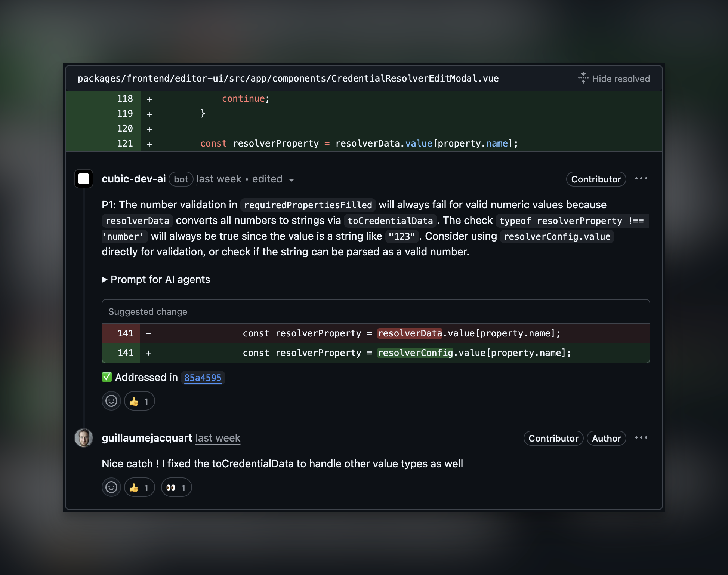Add emoji reaction to guillaumejacquart comment
Screen dimensions: 728x575
[111, 487]
